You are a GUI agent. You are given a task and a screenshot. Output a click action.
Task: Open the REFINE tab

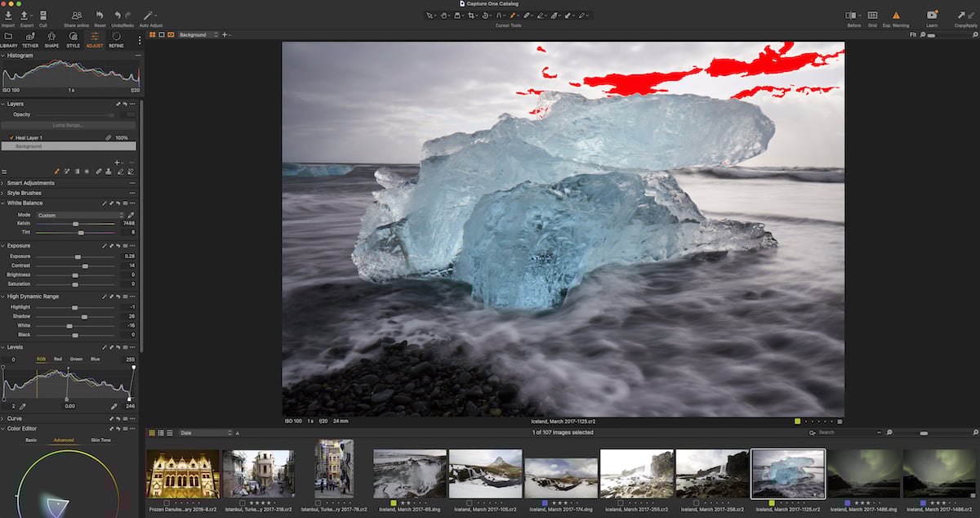[114, 41]
